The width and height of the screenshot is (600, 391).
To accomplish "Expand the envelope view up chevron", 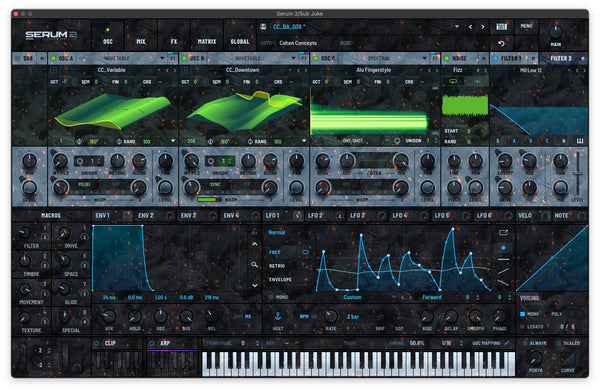I will (x=254, y=244).
